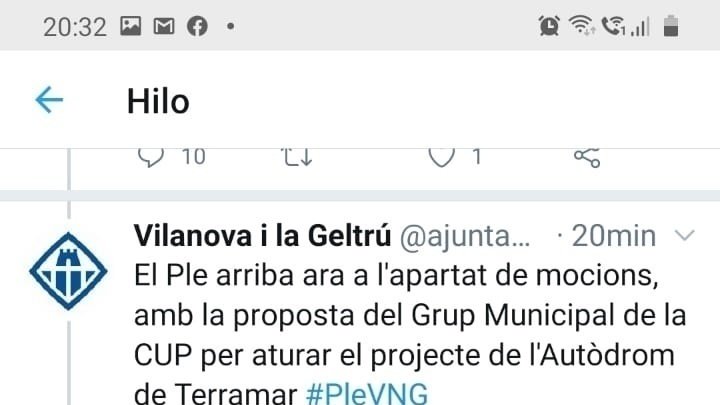720x405 pixels.
Task: Open Vilanova i la Geltrú profile avatar
Action: pyautogui.click(x=68, y=271)
